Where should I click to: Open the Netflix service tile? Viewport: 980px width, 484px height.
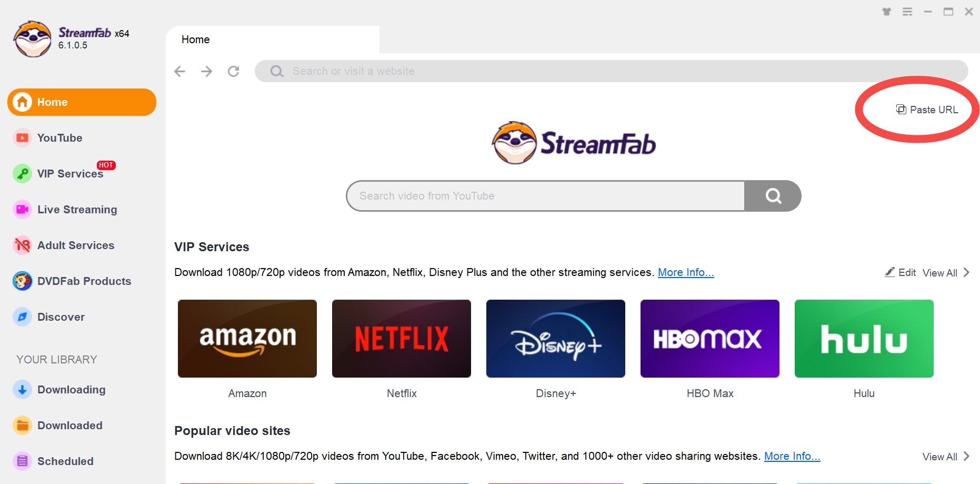(402, 339)
